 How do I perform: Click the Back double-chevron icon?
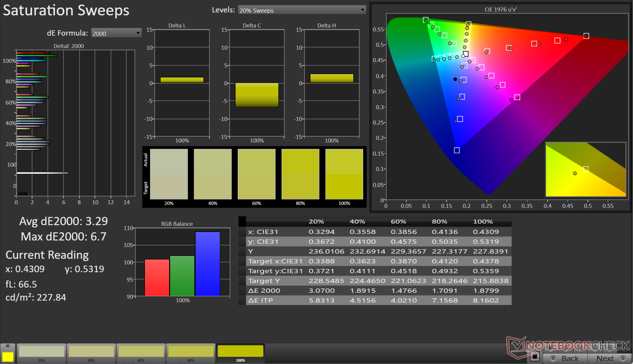click(x=554, y=358)
